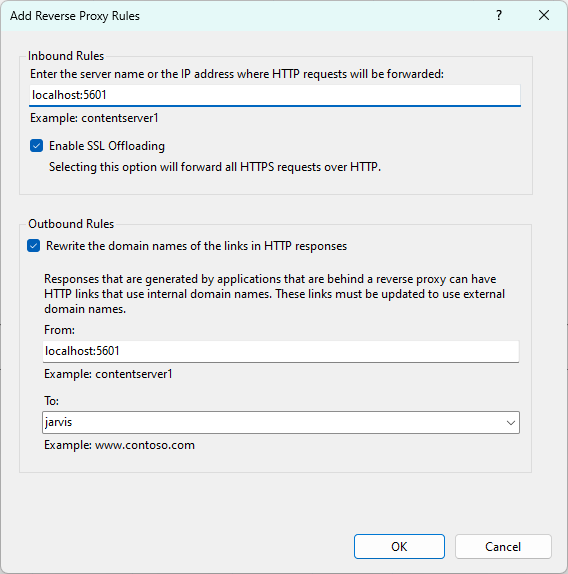Cancel the reverse proxy dialog

[503, 547]
